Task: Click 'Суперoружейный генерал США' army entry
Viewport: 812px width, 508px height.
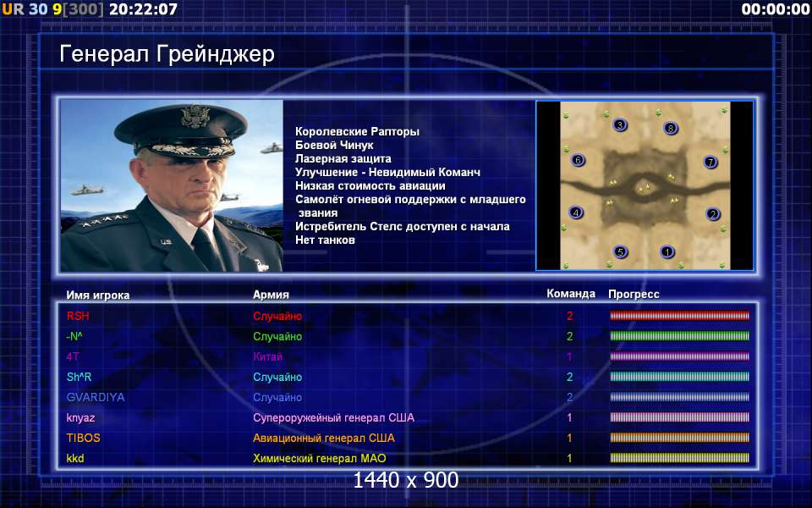Action: click(333, 417)
